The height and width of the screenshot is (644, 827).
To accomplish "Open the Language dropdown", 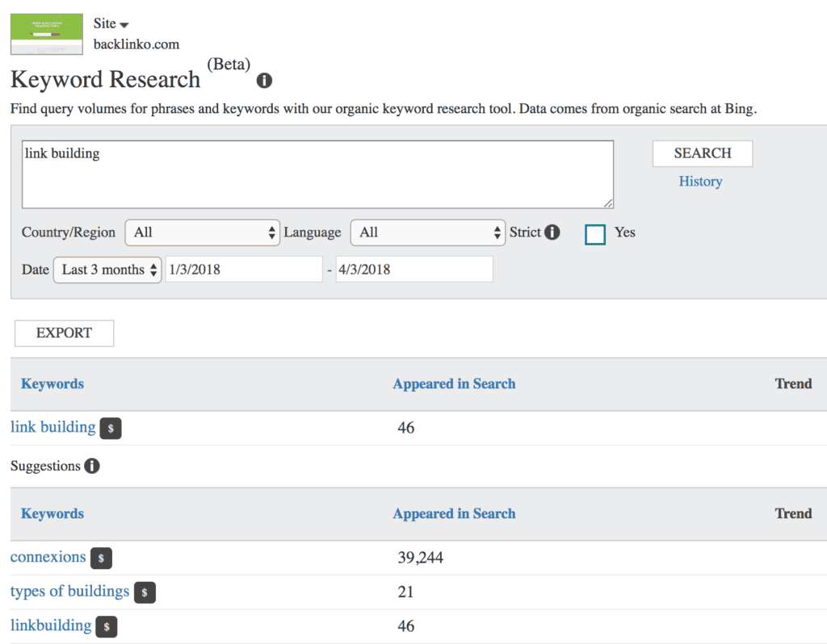I will coord(427,232).
